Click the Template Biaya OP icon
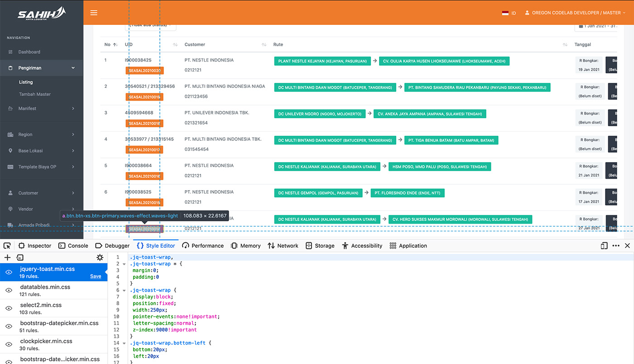634x364 pixels. (x=10, y=167)
